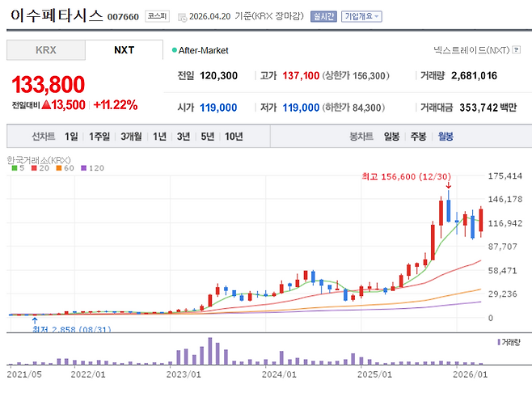This screenshot has height=393, width=532.
Task: Switch to the KRX tab
Action: [45, 49]
